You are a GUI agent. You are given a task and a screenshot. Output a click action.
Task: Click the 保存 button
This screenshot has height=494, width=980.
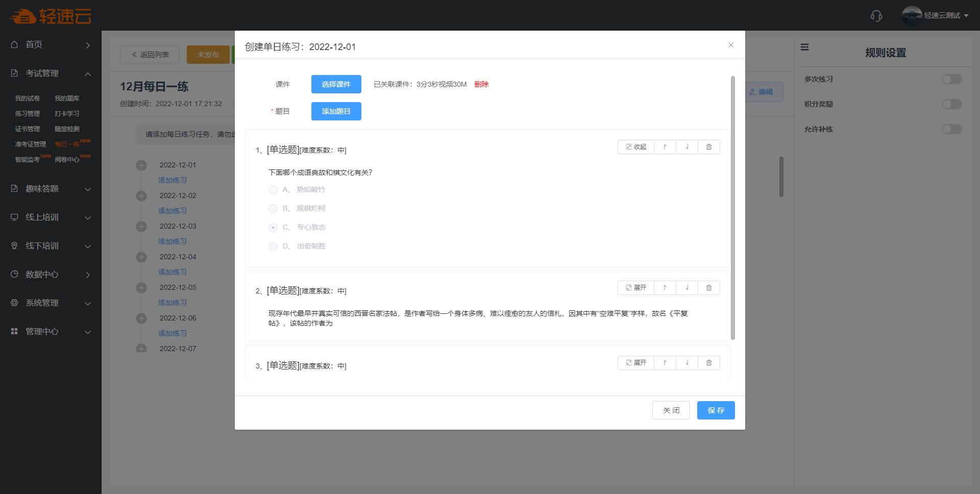click(x=716, y=410)
